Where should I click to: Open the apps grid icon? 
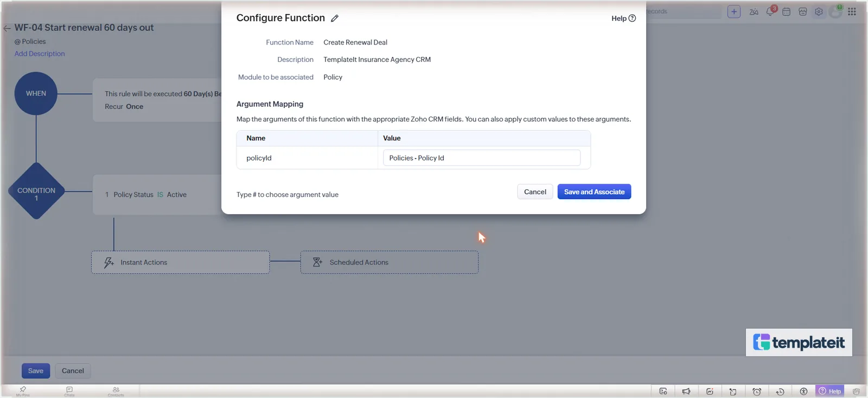click(x=852, y=11)
